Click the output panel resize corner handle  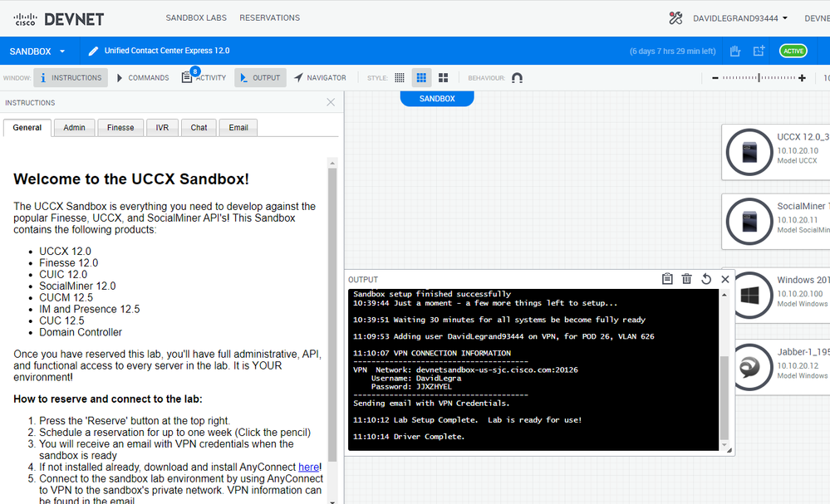click(x=729, y=450)
